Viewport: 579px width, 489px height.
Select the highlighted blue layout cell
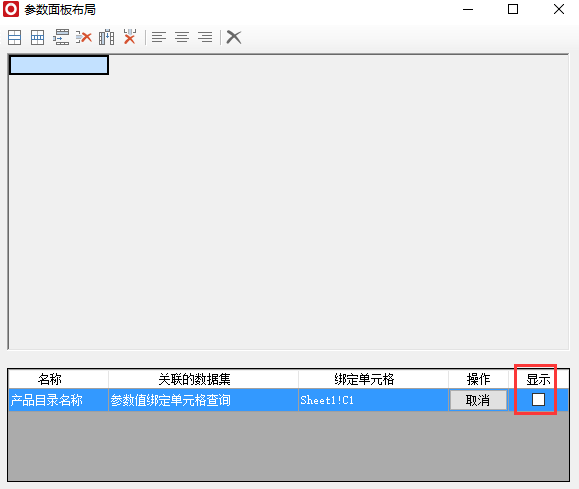[59, 65]
